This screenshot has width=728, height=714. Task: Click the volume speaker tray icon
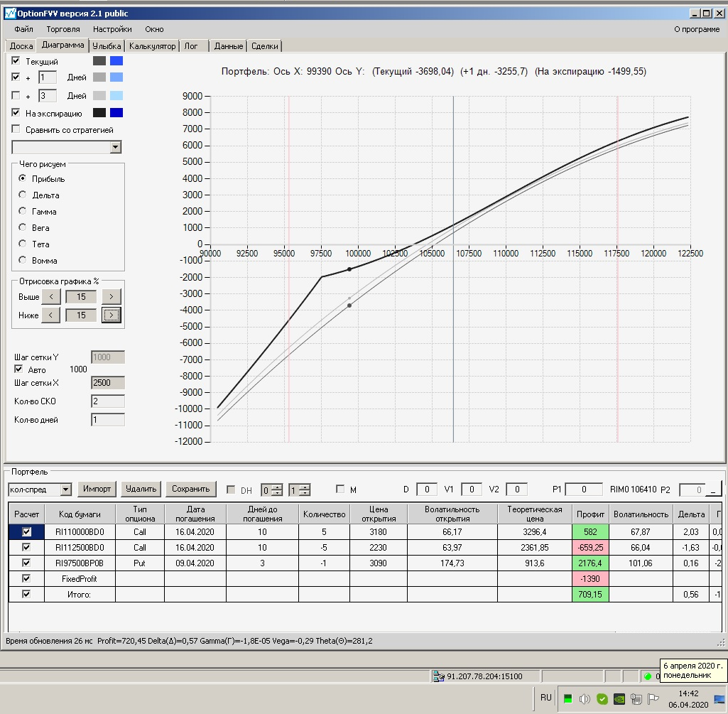[585, 698]
